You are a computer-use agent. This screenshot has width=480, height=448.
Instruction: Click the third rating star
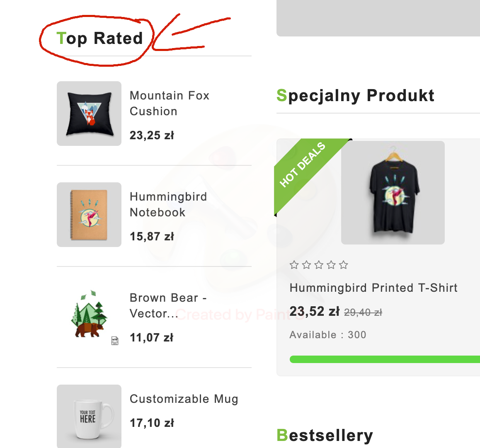[x=319, y=265]
